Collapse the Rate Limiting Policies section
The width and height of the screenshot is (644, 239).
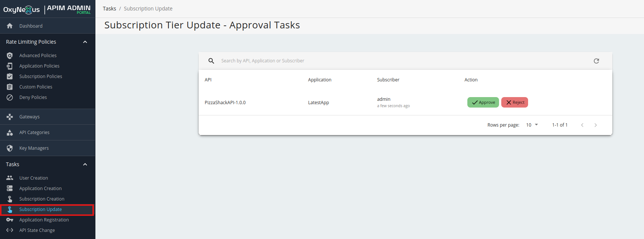[x=85, y=42]
